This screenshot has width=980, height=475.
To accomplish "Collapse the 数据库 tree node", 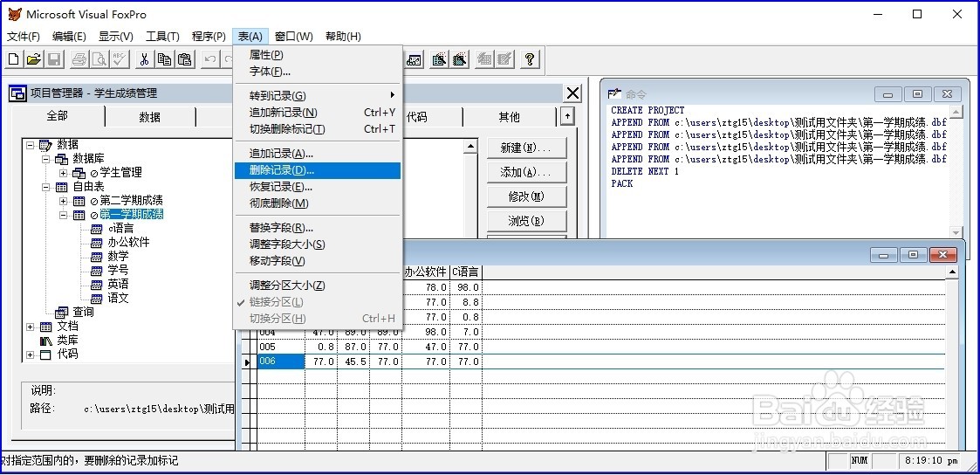I will pos(46,159).
